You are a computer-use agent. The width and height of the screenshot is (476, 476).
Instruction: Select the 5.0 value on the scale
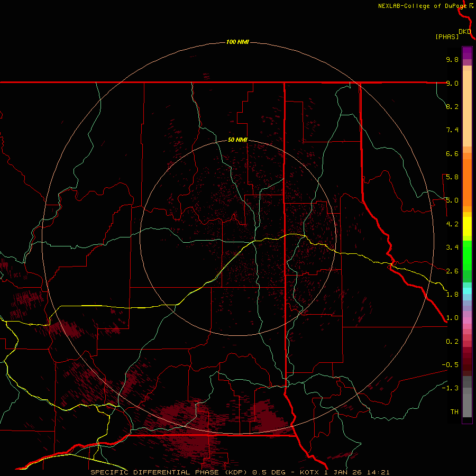coord(452,200)
